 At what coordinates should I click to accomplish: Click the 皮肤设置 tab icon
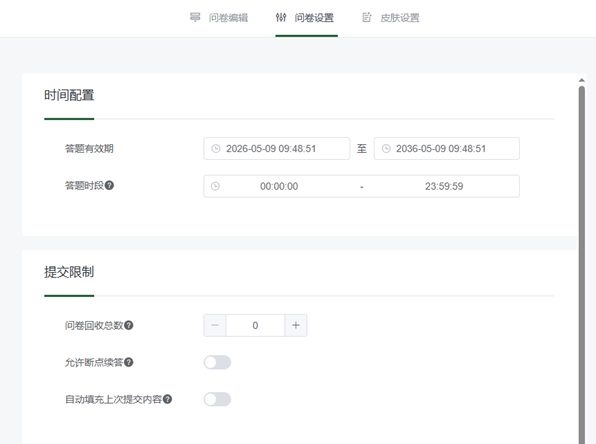367,17
